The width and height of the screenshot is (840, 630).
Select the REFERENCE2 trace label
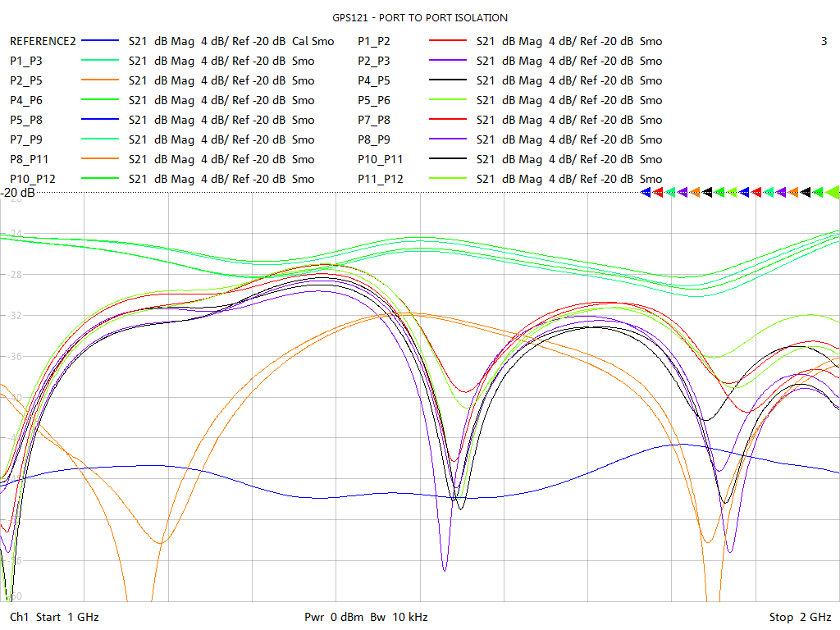click(43, 41)
